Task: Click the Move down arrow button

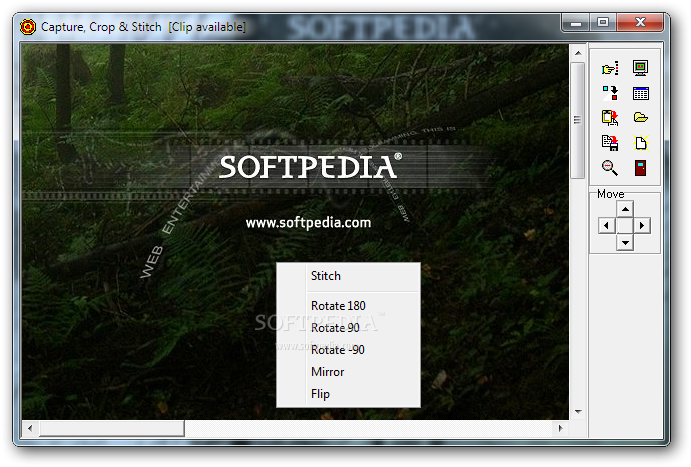Action: 625,242
